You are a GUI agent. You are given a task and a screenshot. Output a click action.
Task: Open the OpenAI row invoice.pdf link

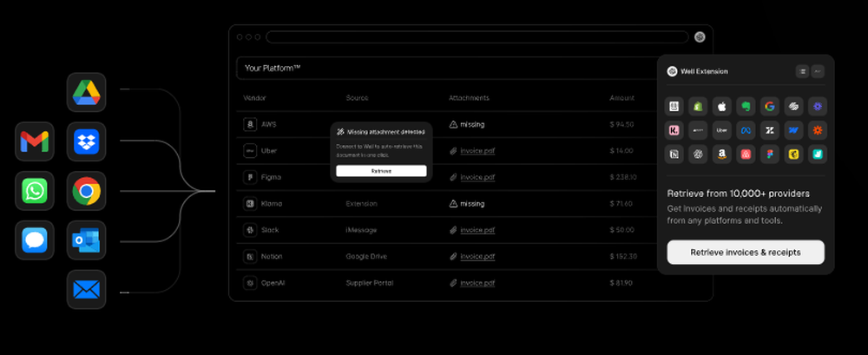[477, 283]
